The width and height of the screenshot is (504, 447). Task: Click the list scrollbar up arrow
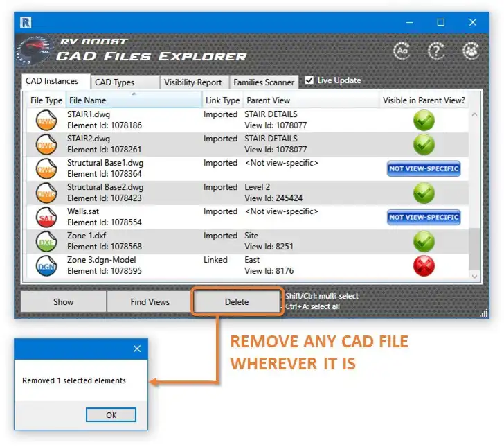pyautogui.click(x=474, y=114)
